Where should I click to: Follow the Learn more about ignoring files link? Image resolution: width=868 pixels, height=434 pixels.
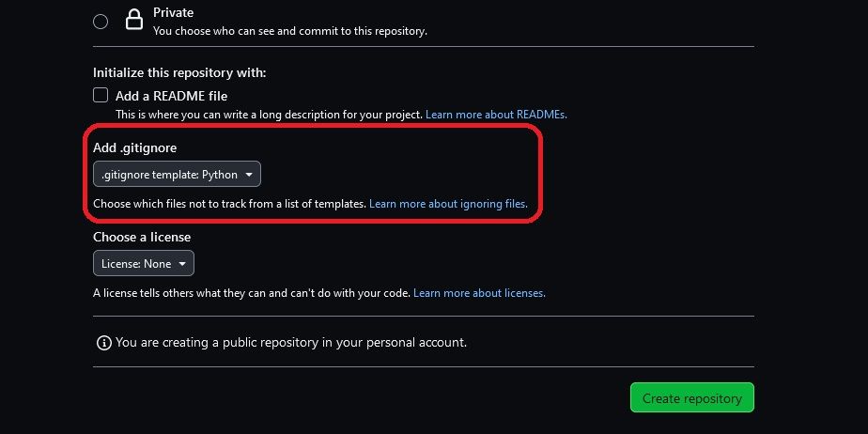(448, 203)
